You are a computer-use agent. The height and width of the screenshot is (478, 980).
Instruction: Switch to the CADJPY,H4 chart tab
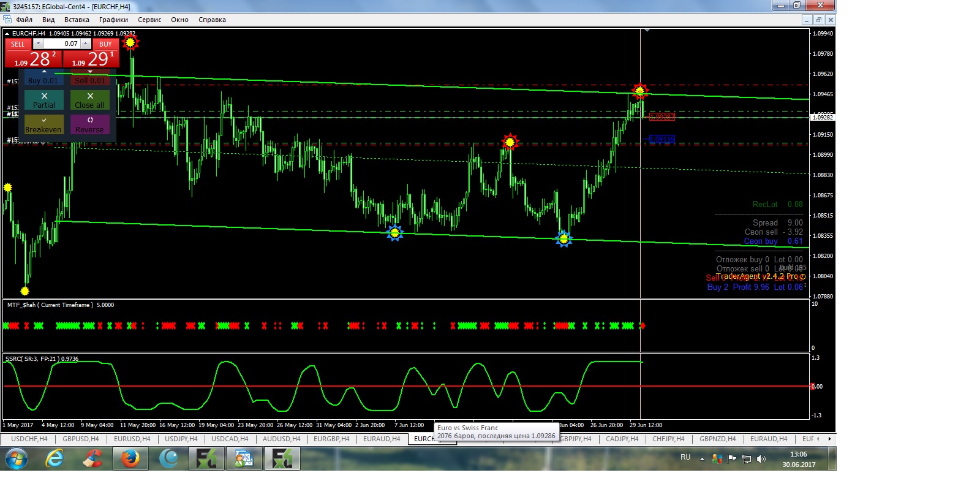[622, 439]
